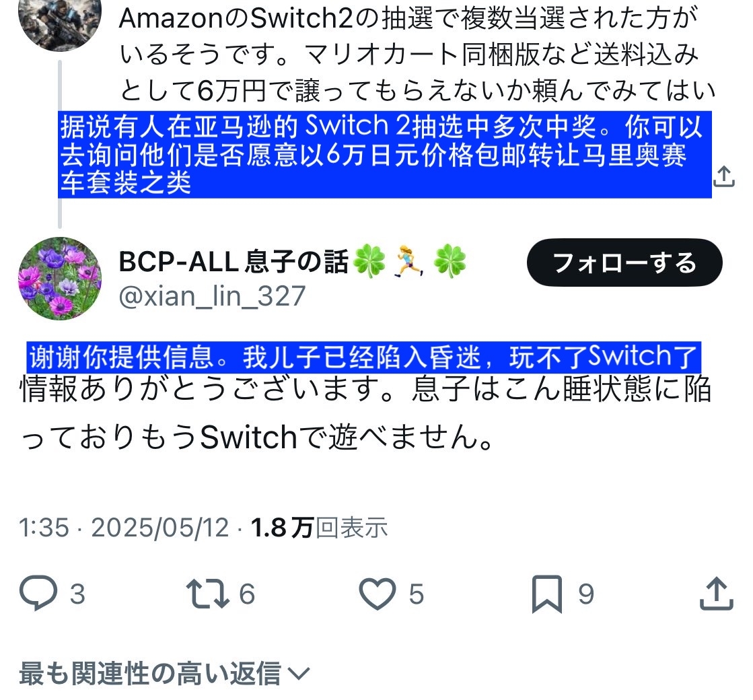Screen dimensions: 753x700
Task: Tap share icon on the quoted tweet
Action: tap(723, 176)
